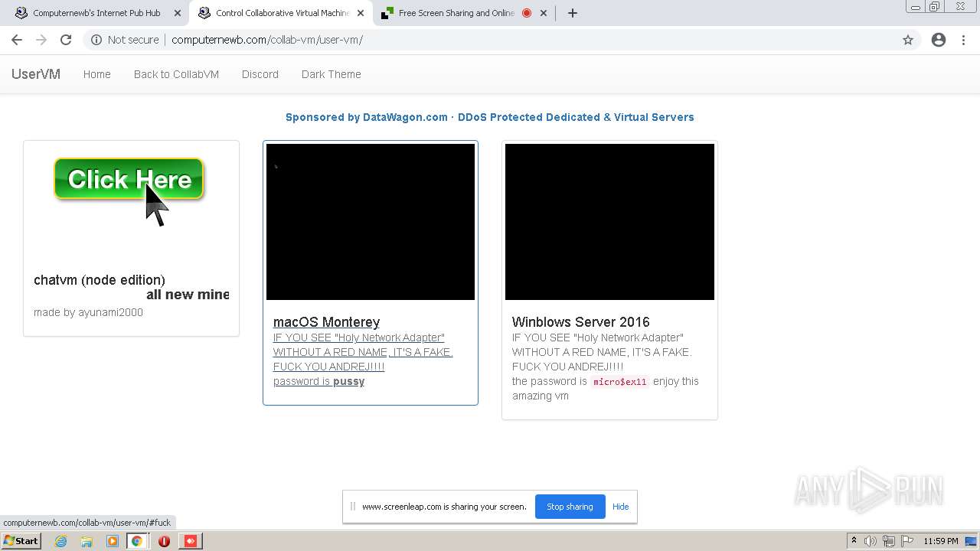Go forward to next page

tap(41, 40)
